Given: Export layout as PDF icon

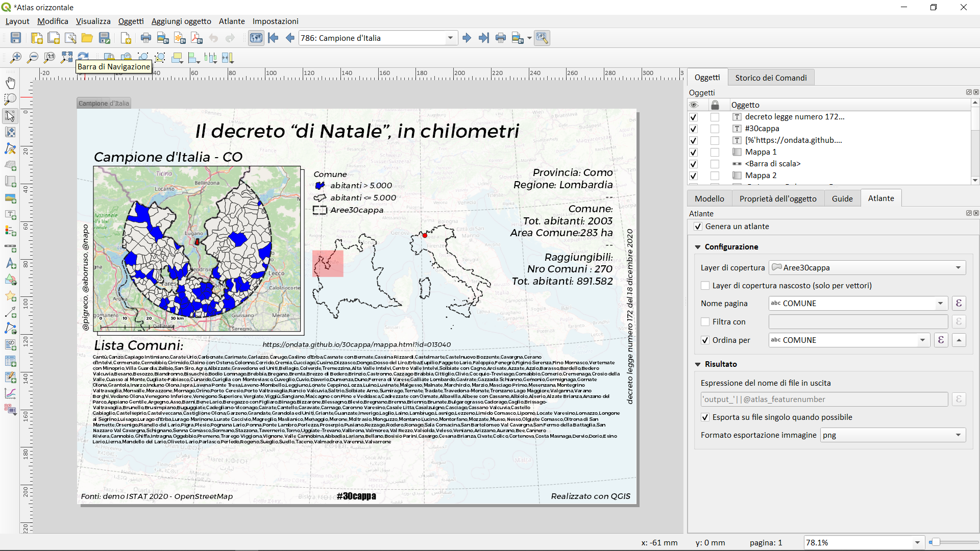Looking at the screenshot, I should (197, 38).
